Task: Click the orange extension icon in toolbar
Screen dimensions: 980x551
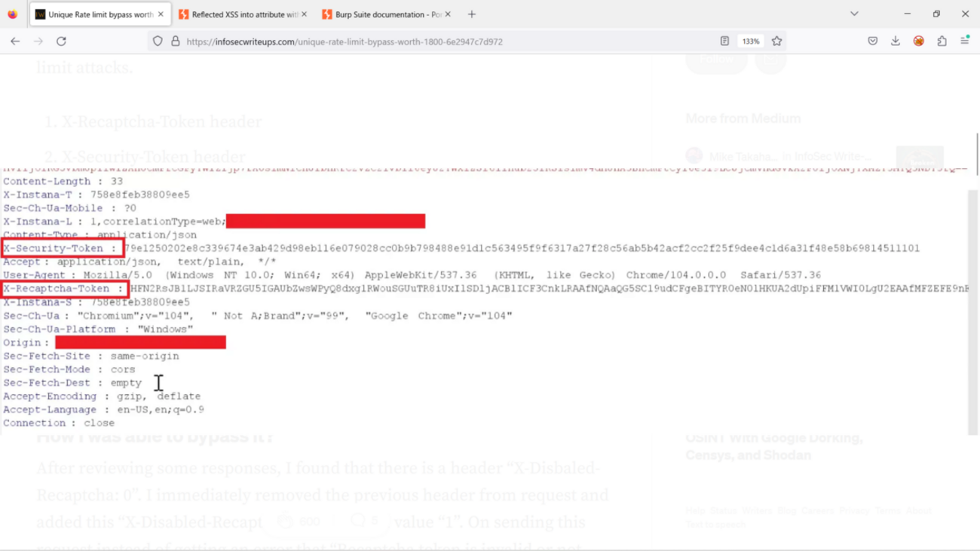Action: click(918, 41)
